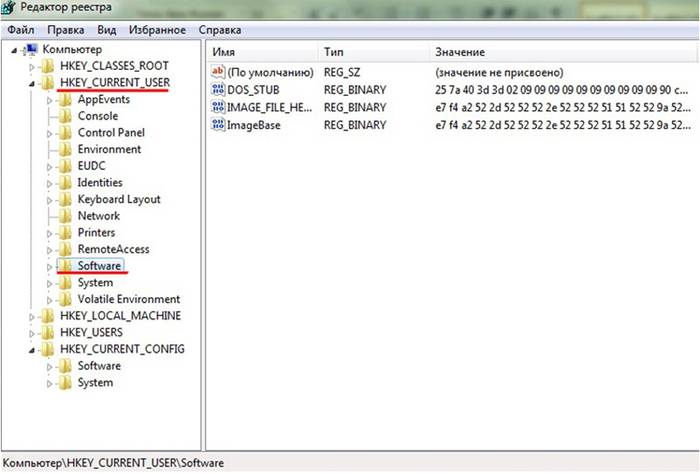The height and width of the screenshot is (474, 700).
Task: Expand the Software key under HKEY_CURRENT_USER
Action: (x=50, y=266)
